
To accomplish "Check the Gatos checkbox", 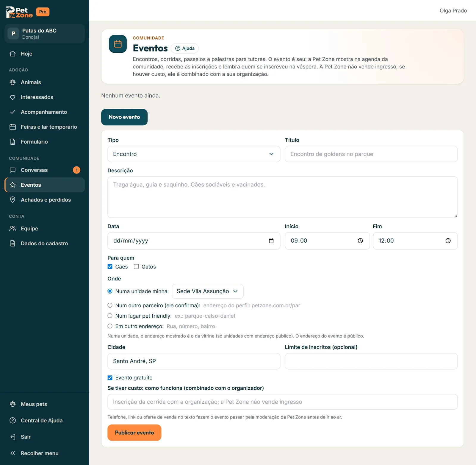I will 136,266.
